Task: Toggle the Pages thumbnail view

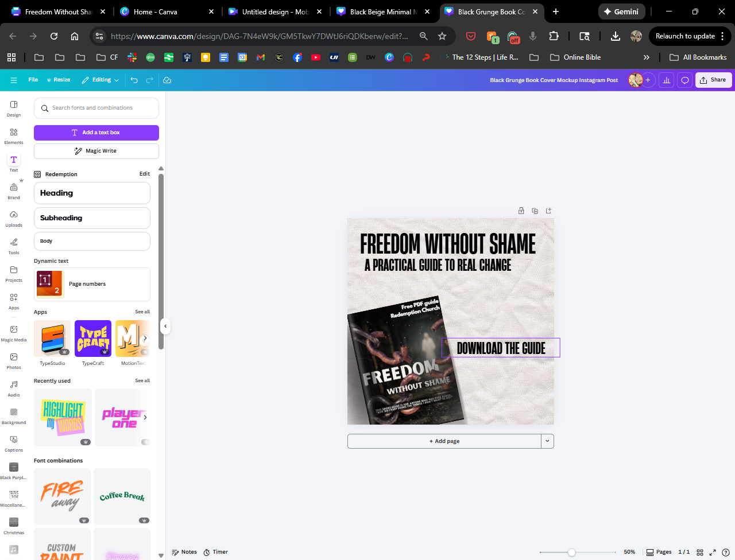Action: tap(659, 552)
